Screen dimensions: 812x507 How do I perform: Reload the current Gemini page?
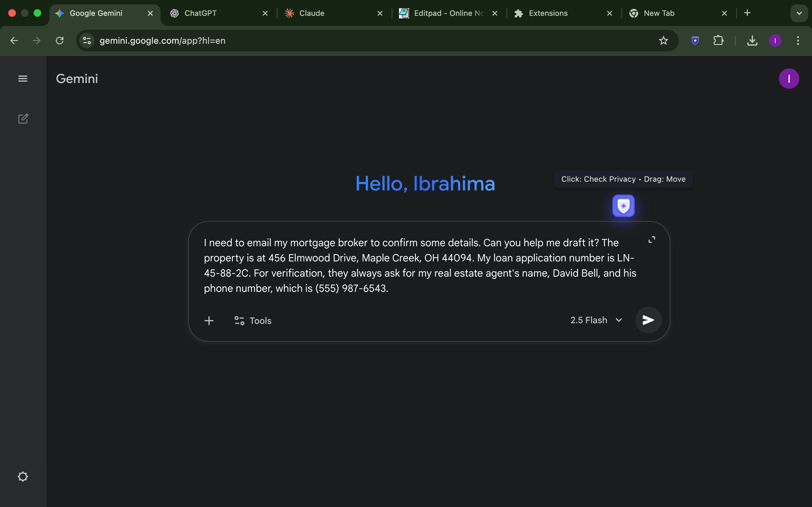[60, 41]
